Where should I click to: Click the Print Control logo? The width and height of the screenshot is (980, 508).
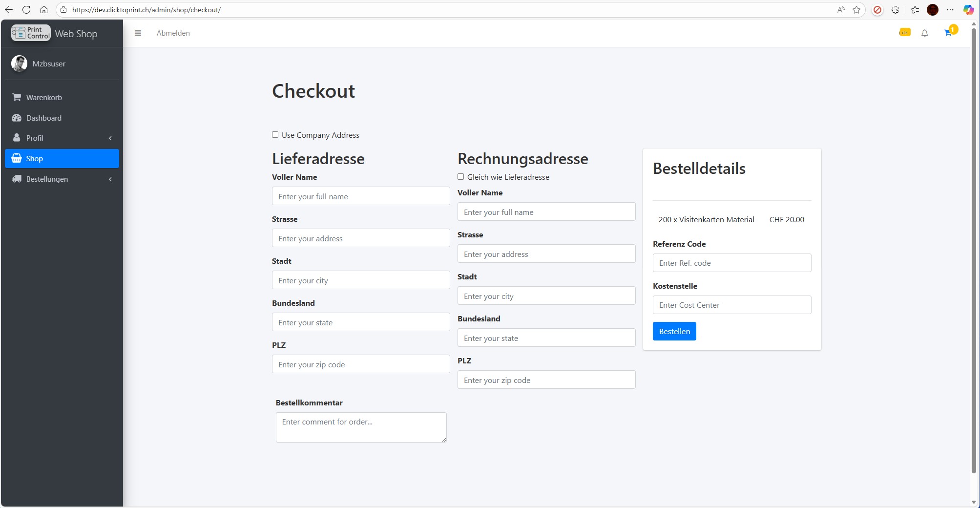pyautogui.click(x=31, y=33)
